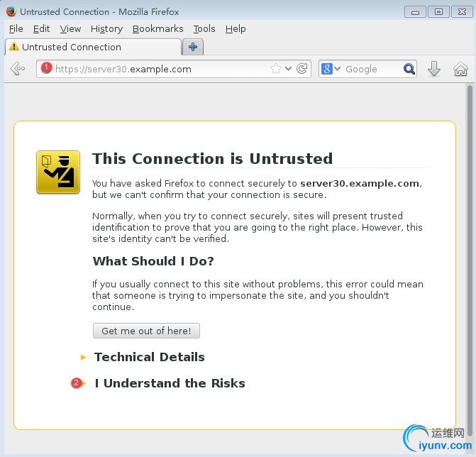Click the Firefox logo in title bar
The image size is (476, 457).
tap(11, 11)
